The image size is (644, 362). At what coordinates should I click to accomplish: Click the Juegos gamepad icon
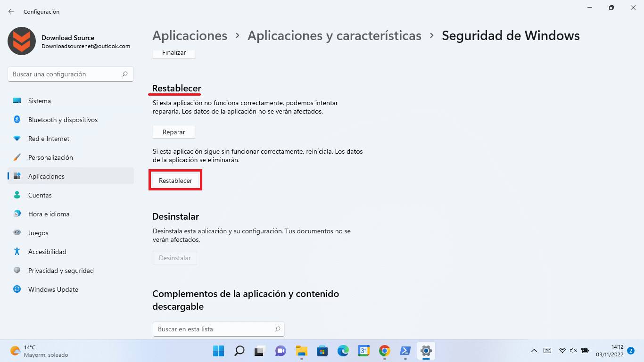[17, 233]
